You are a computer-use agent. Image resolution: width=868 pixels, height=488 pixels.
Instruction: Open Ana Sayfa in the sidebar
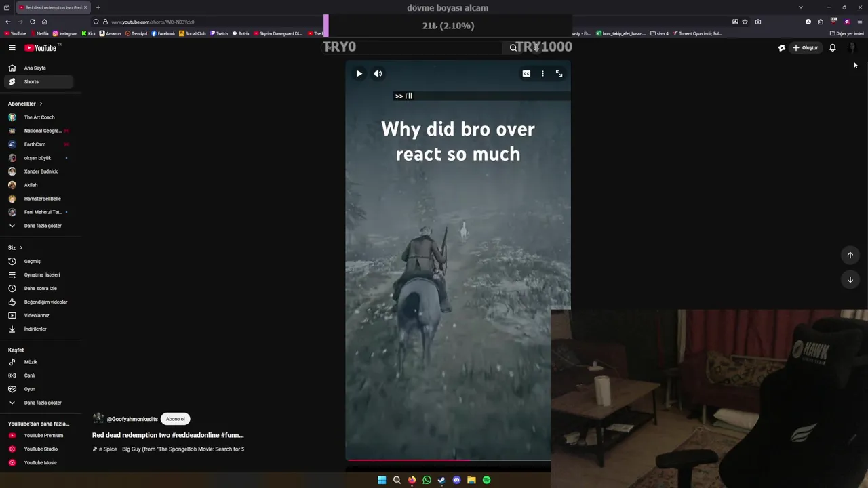click(39, 68)
